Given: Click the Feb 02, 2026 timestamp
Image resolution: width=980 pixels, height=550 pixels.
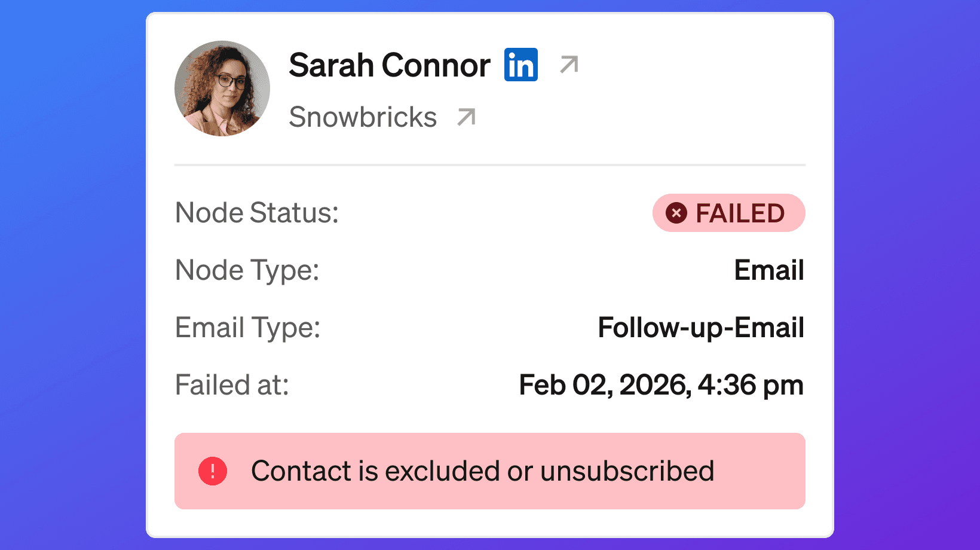Looking at the screenshot, I should (661, 385).
